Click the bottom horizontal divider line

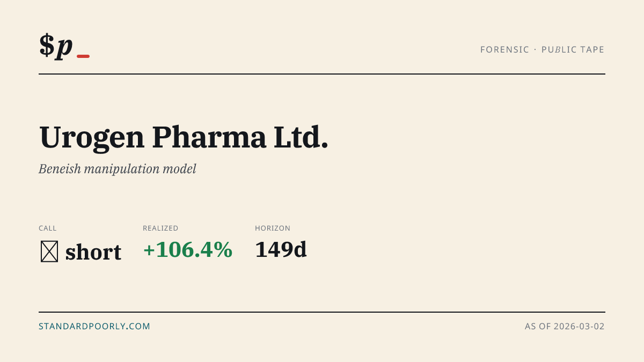(322, 312)
